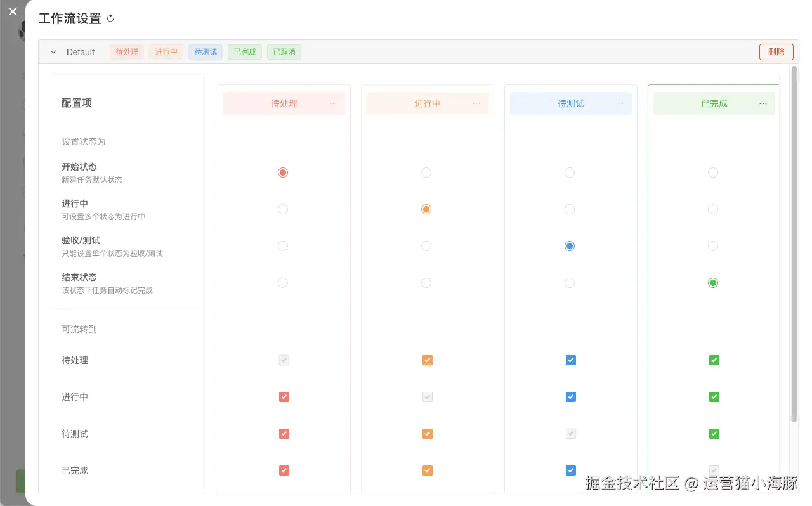Click the 待处理 column header
This screenshot has width=812, height=506.
[x=284, y=103]
